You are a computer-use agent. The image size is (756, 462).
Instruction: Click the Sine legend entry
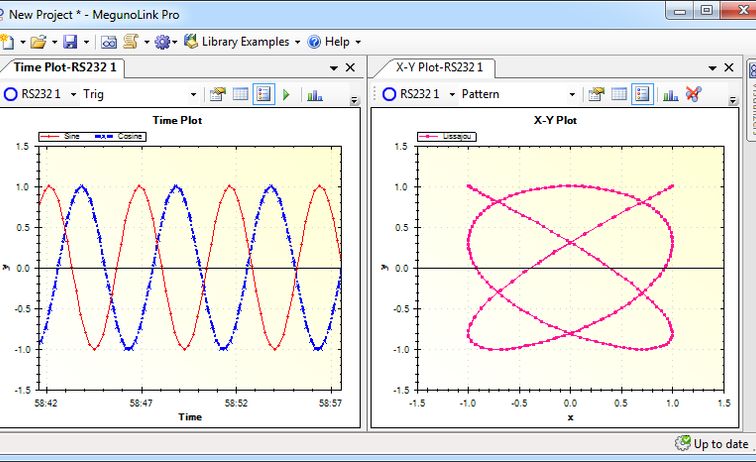[x=60, y=136]
